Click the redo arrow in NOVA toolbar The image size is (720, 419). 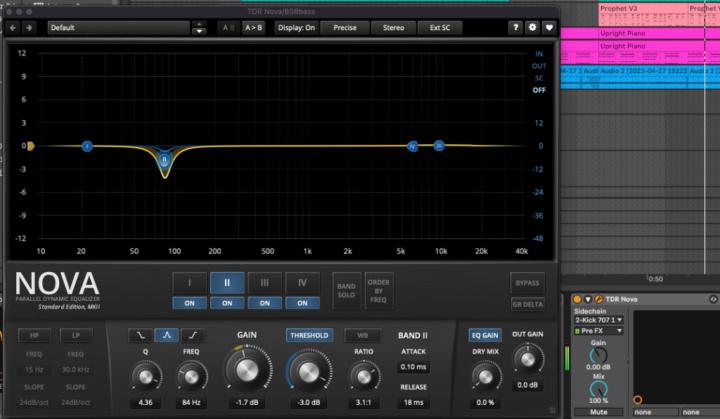pos(30,28)
